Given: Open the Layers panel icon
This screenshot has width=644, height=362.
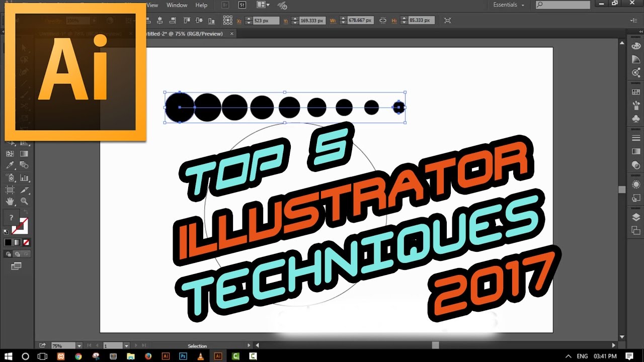Looking at the screenshot, I should (636, 217).
